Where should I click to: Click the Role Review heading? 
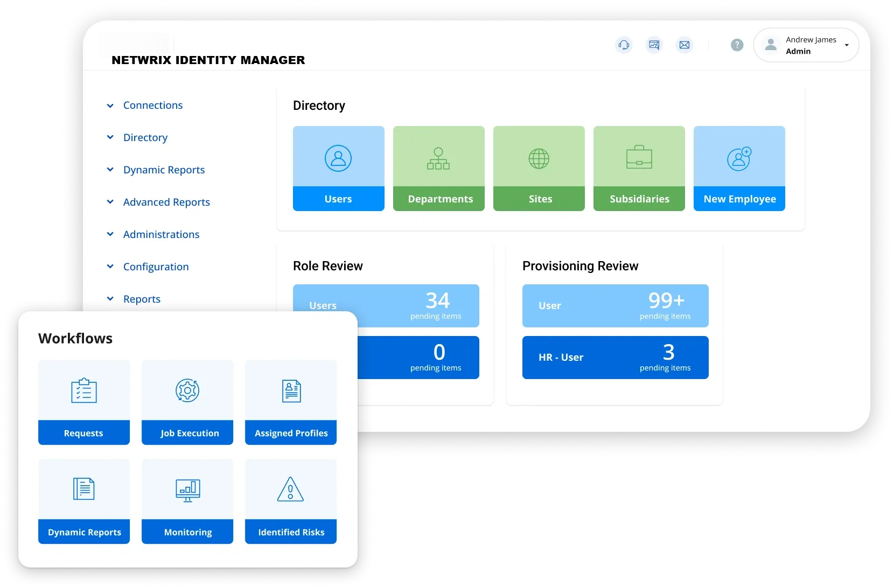328,266
